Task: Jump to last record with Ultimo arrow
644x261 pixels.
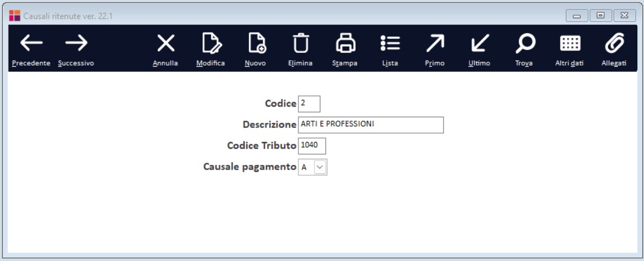Action: 480,43
